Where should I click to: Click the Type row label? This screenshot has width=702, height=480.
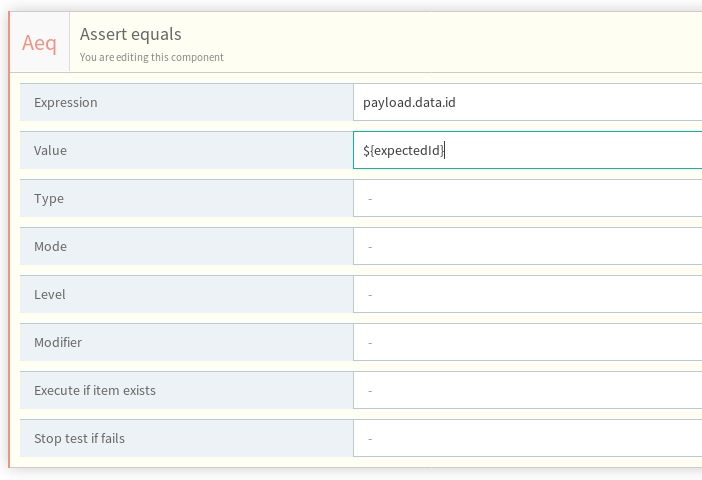tap(49, 198)
